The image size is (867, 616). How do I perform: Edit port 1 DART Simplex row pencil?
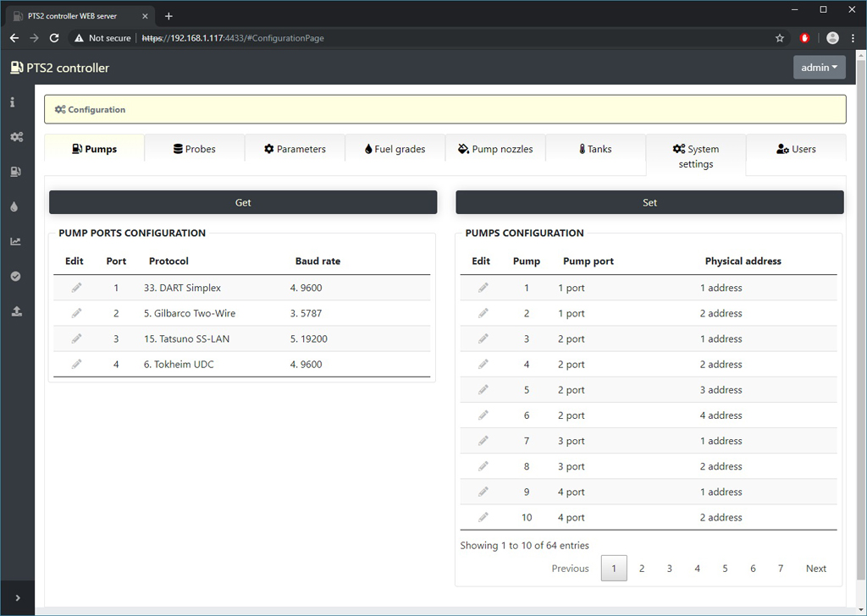point(76,288)
